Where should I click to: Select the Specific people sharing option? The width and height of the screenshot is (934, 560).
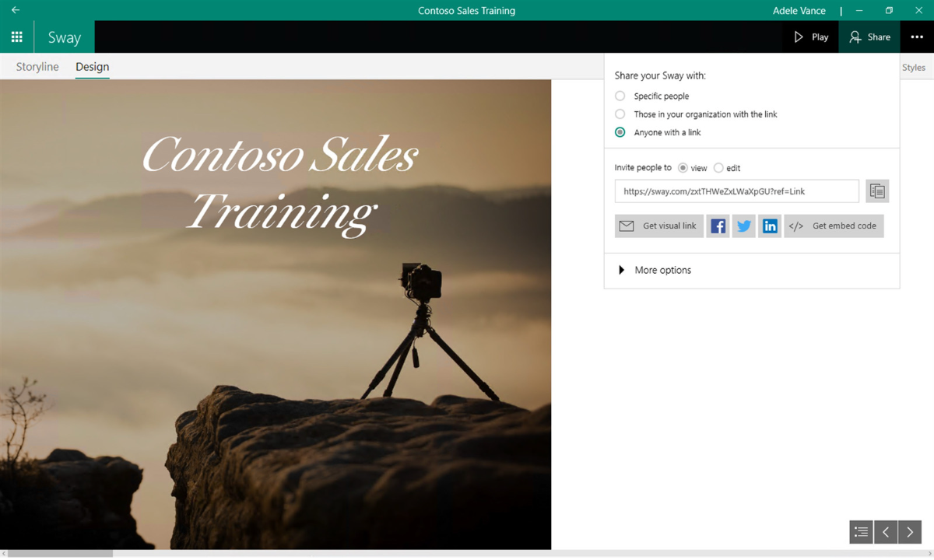point(620,96)
